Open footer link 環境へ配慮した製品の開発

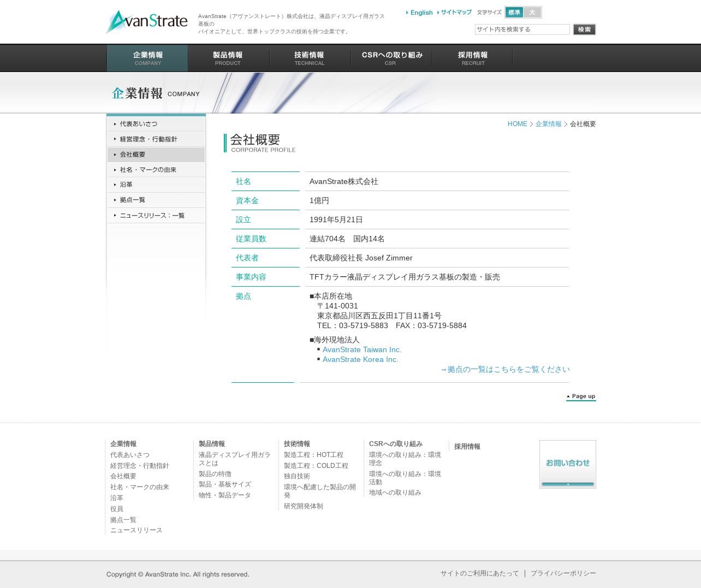(320, 491)
